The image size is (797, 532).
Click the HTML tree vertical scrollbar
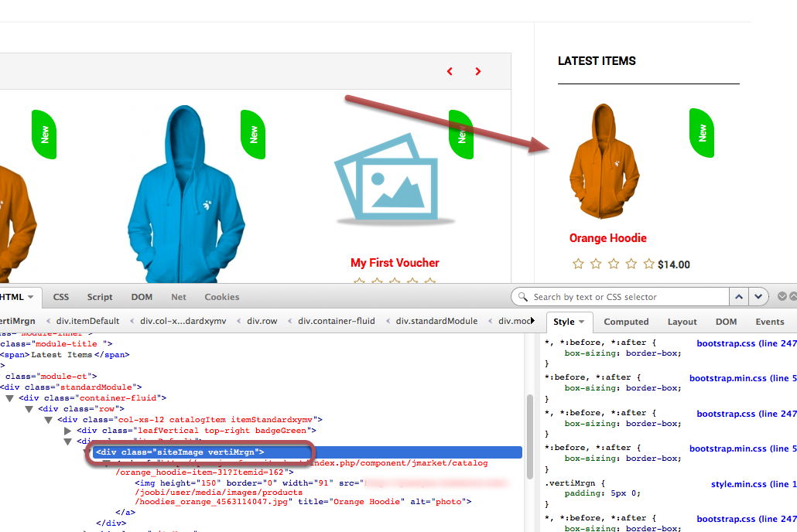tap(529, 437)
